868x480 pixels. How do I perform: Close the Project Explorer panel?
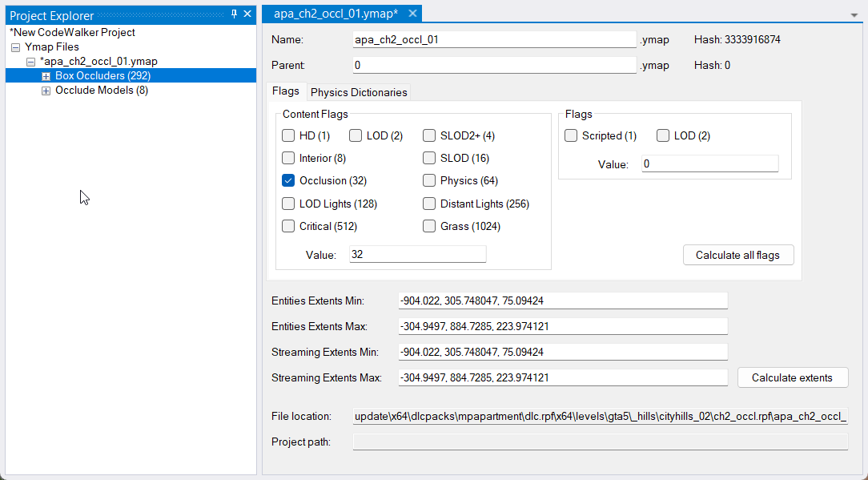[x=247, y=14]
